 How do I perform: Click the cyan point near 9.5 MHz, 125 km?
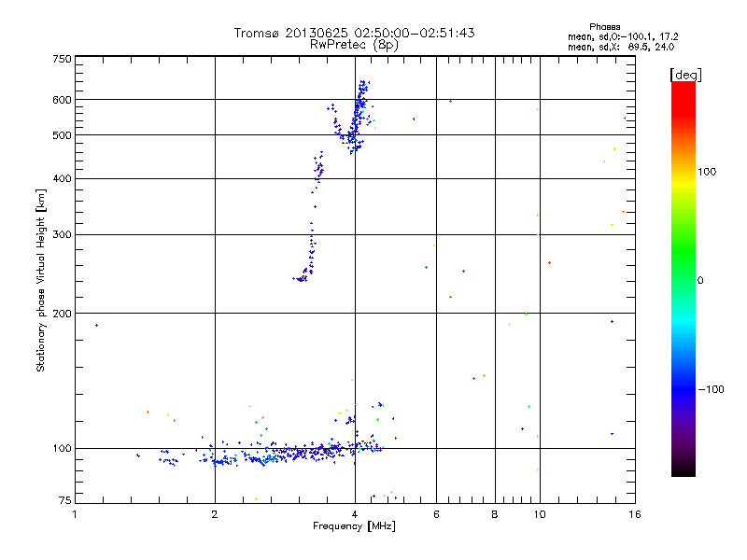point(529,407)
